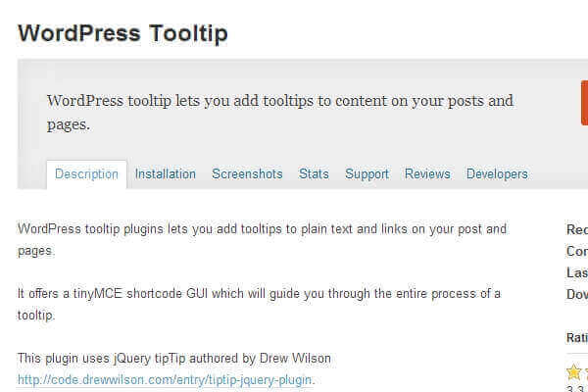Image resolution: width=588 pixels, height=392 pixels.
Task: Select the Developers tab
Action: (497, 174)
